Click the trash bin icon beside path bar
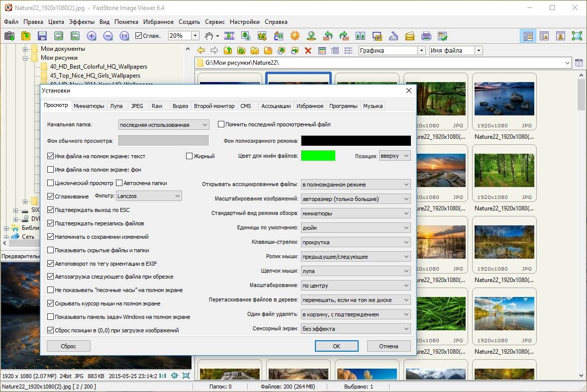Image resolution: width=587 pixels, height=392 pixels. [x=579, y=63]
